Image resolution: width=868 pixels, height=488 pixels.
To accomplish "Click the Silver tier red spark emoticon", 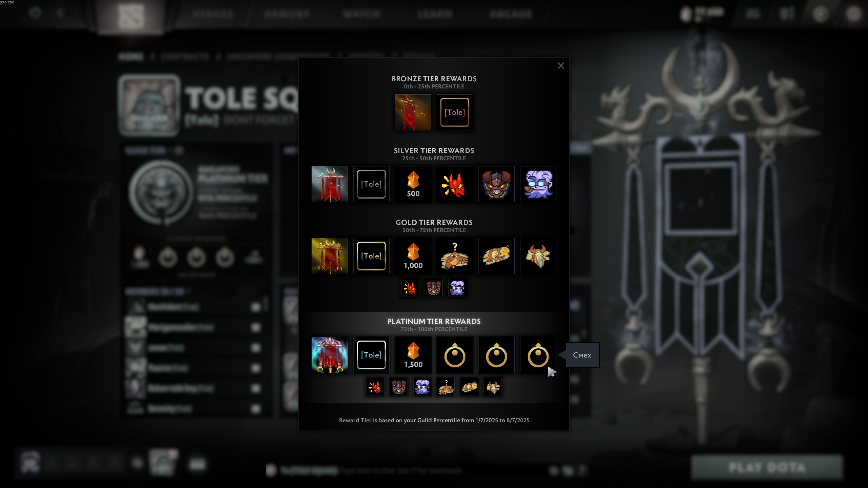I will (455, 184).
